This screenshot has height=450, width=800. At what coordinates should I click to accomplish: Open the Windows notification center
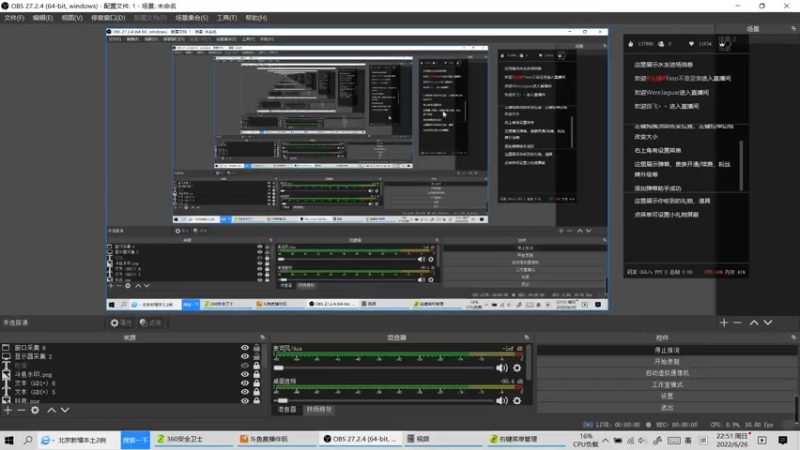tap(783, 440)
